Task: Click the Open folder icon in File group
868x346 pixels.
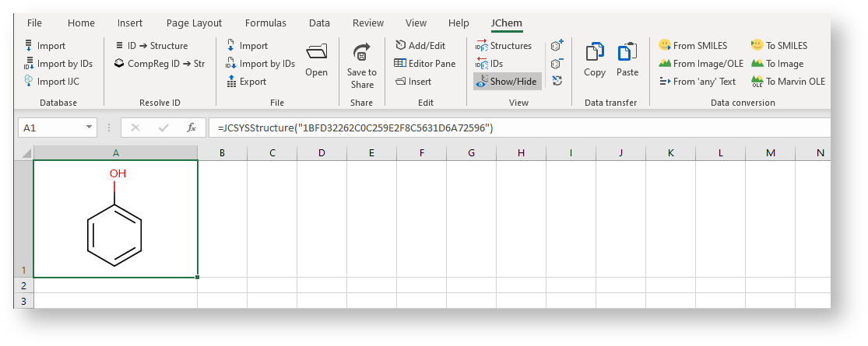Action: click(x=316, y=53)
